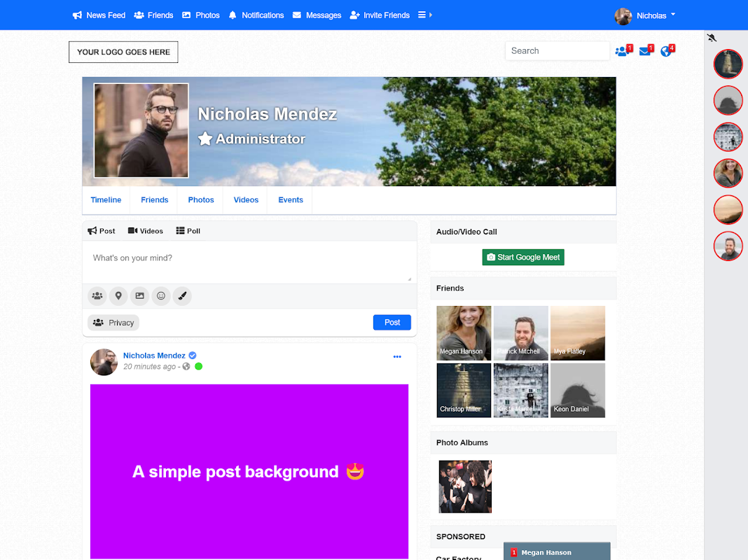
Task: Click the verified badge next to Nicholas Mendez
Action: pos(193,356)
